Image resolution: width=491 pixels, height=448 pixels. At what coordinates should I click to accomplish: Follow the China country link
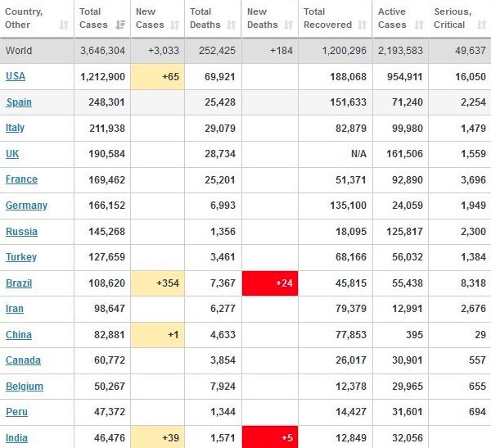coord(18,335)
